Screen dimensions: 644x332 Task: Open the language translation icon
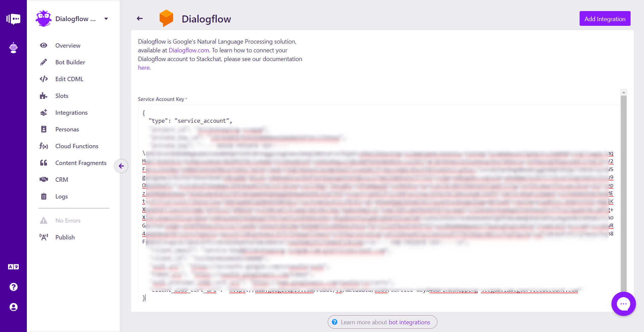(x=13, y=267)
